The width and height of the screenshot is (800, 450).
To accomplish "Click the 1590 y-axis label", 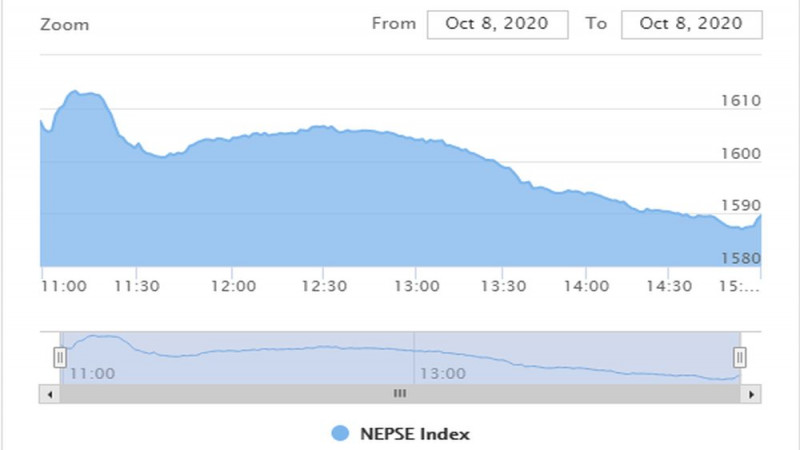I will tap(740, 206).
